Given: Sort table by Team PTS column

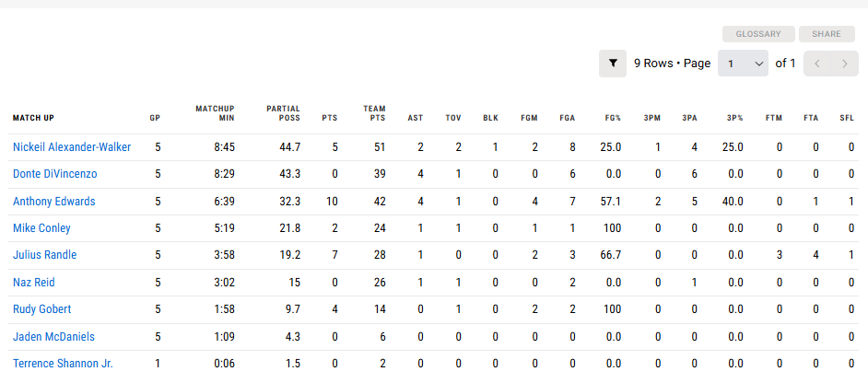Looking at the screenshot, I should pos(374,113).
